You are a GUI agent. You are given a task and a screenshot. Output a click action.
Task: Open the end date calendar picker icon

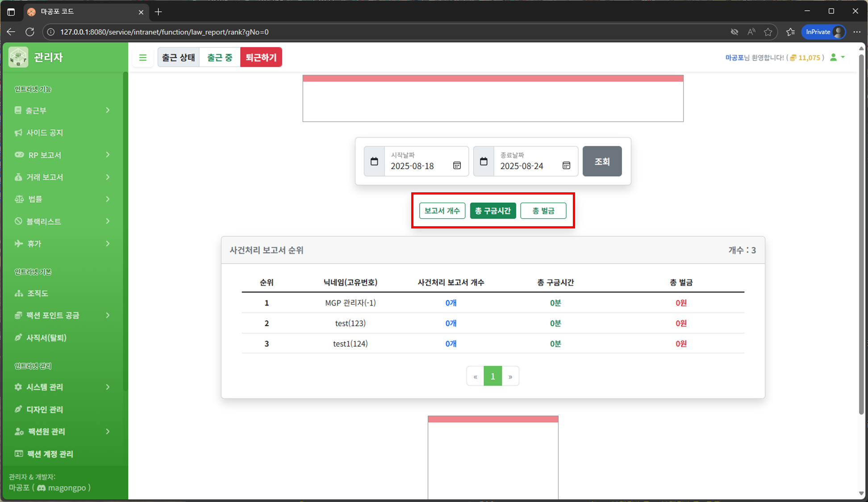pyautogui.click(x=566, y=166)
